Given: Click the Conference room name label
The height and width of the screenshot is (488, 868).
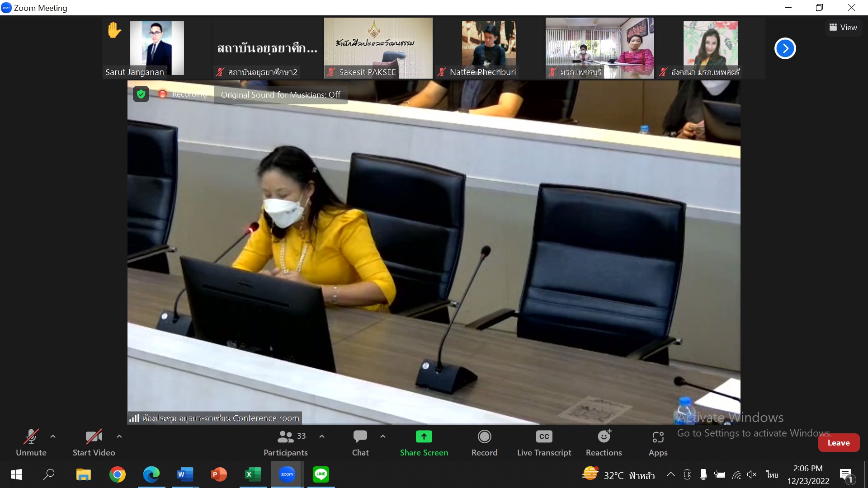Looking at the screenshot, I should (221, 418).
